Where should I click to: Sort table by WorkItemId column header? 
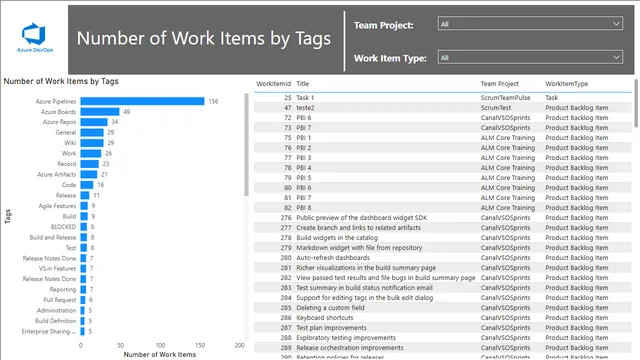(x=273, y=84)
